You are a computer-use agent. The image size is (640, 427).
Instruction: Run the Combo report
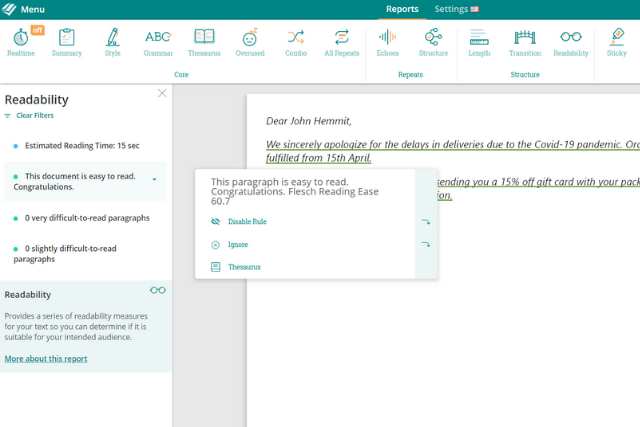(296, 42)
